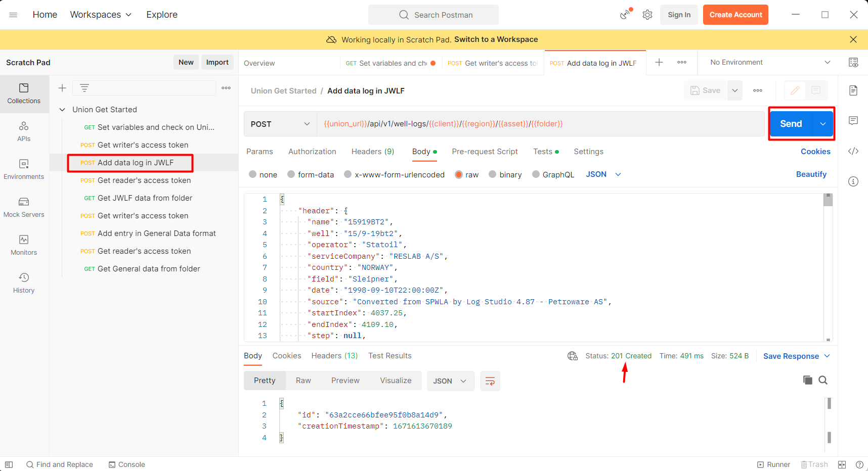Viewport: 868px width, 471px height.
Task: Open the Test Results response tab
Action: (x=389, y=356)
